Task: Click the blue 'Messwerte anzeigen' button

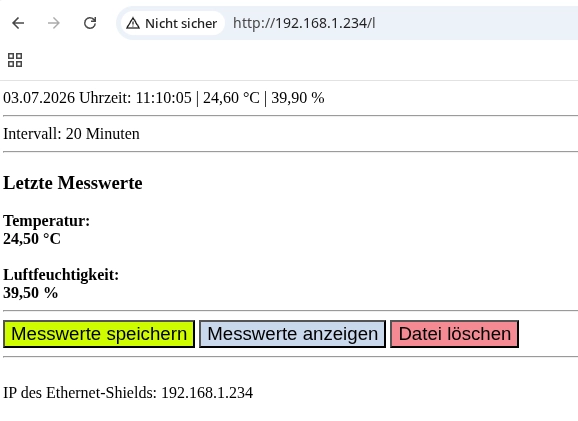Action: coord(292,334)
